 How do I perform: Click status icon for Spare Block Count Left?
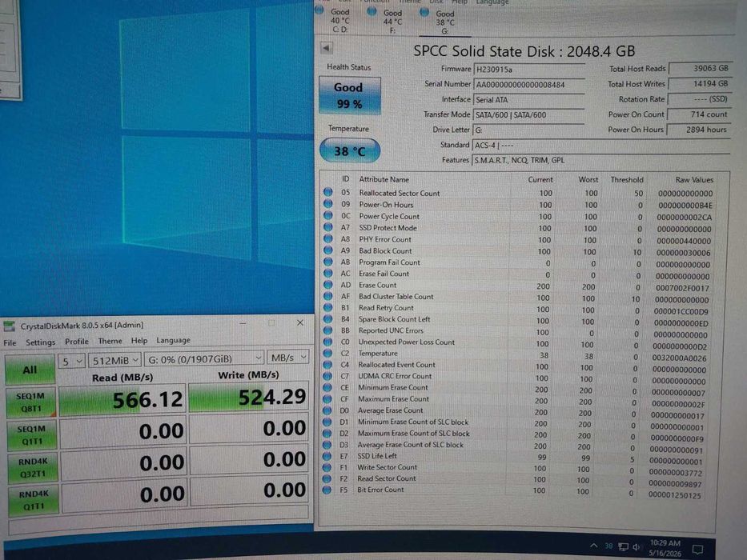click(x=327, y=318)
